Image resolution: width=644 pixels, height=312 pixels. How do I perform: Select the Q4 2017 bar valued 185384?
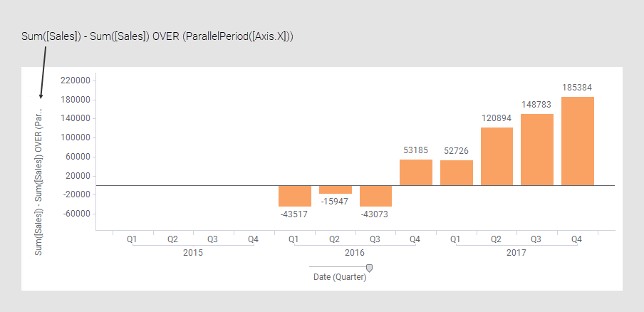577,141
